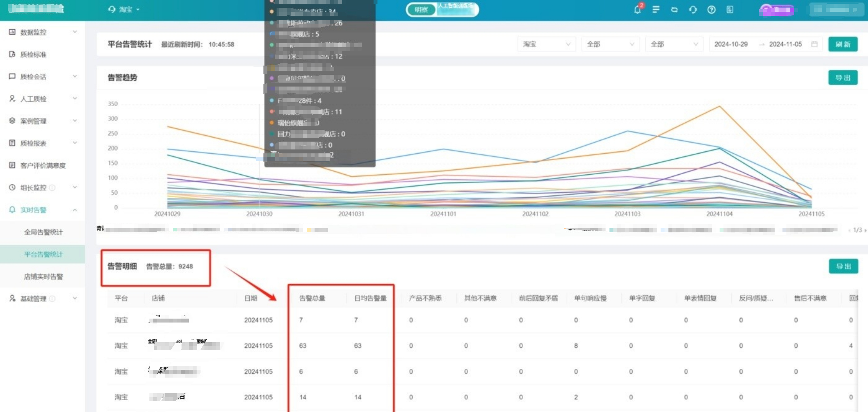Switch to 明察 mode toggle
868x412 pixels.
[421, 10]
